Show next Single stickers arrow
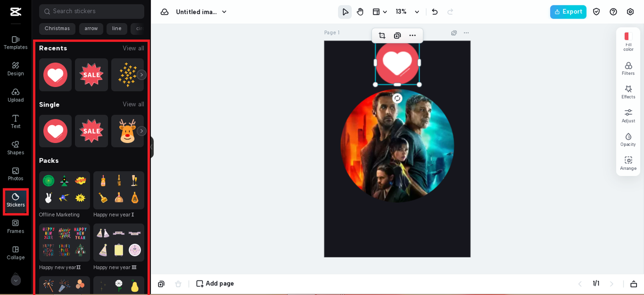Viewport: 644px width, 295px height. (142, 131)
